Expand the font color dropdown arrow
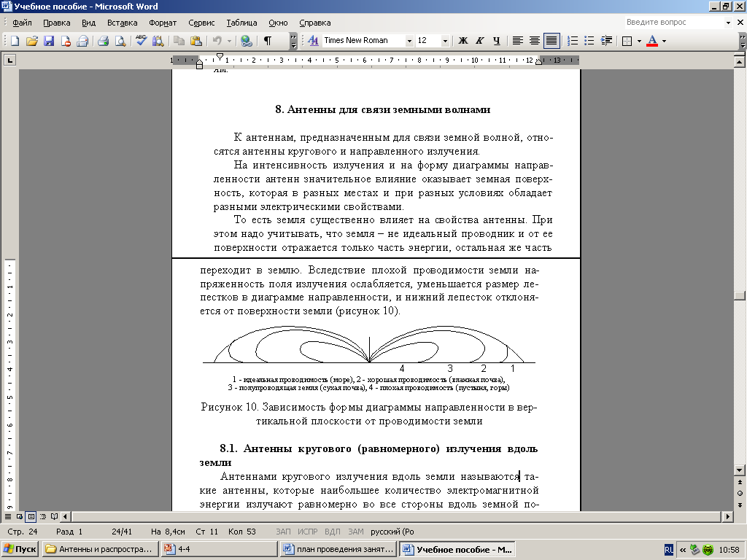The width and height of the screenshot is (747, 560). (664, 41)
